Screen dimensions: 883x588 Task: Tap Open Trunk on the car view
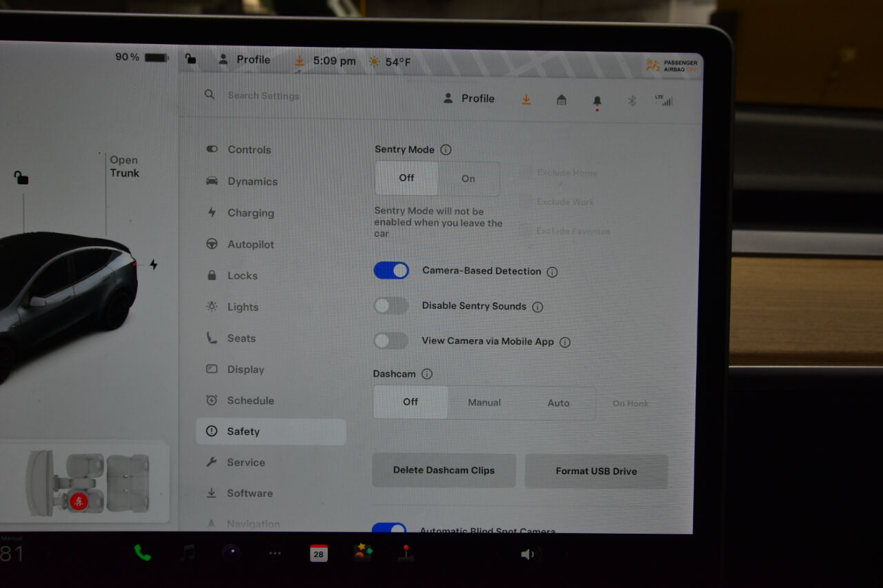tap(124, 166)
